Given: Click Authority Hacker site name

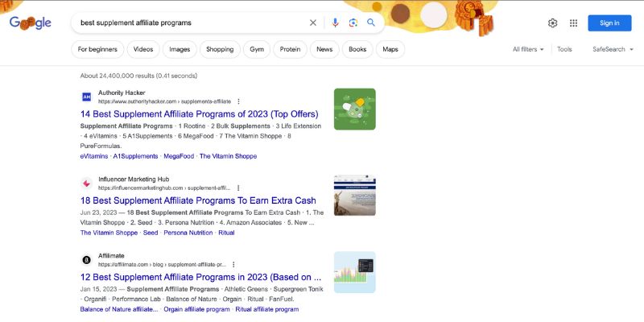Looking at the screenshot, I should [122, 93].
